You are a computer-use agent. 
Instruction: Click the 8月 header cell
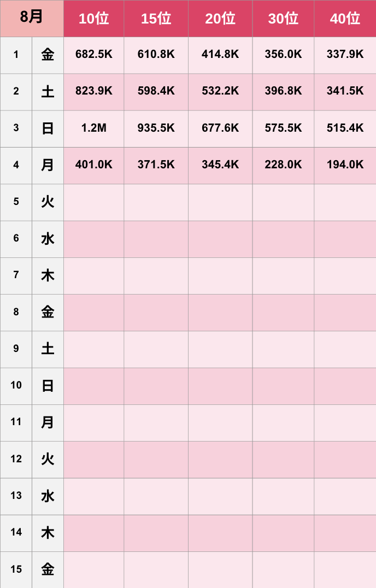pos(32,19)
